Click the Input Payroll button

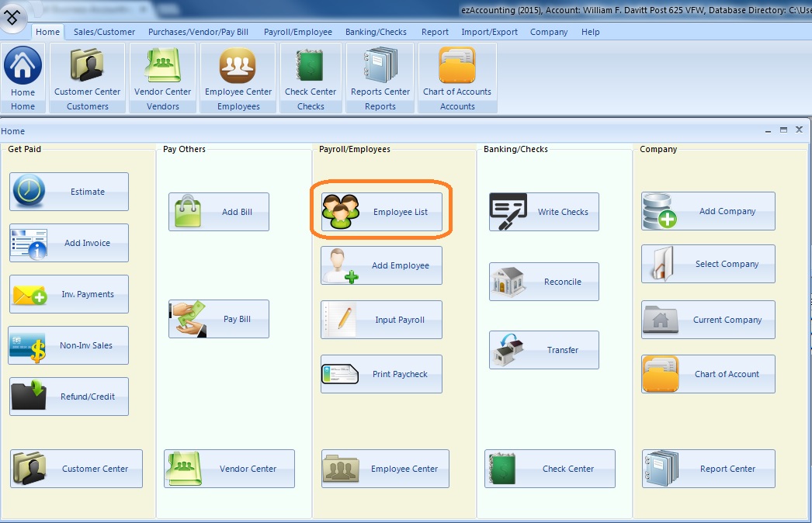381,320
